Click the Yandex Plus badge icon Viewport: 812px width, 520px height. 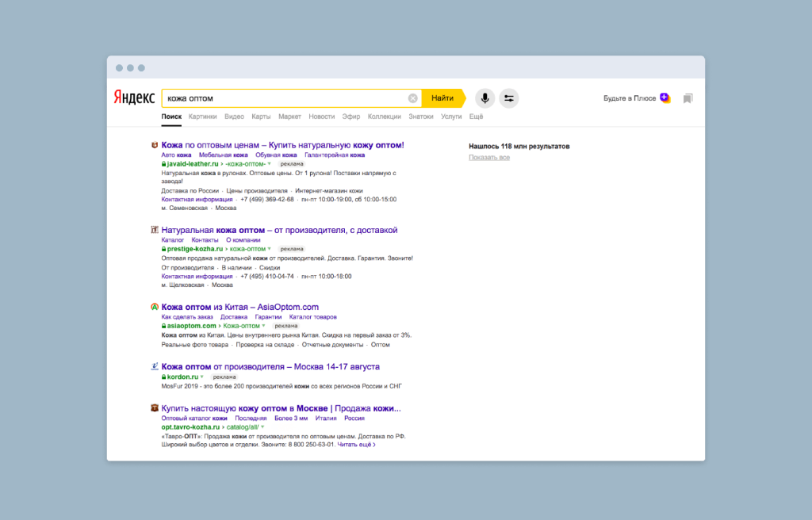tap(665, 98)
